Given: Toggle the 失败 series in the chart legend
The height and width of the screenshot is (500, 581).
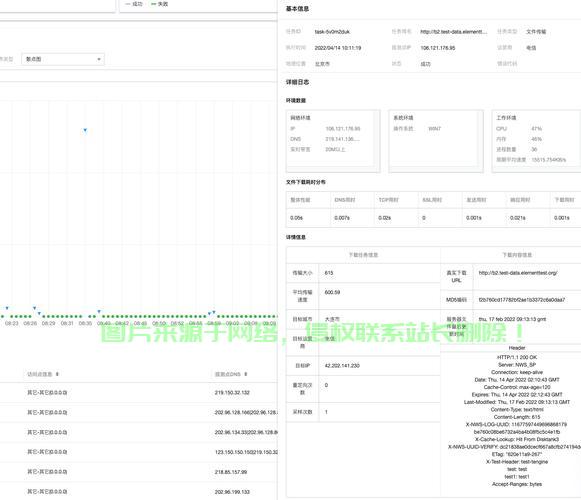Looking at the screenshot, I should [x=159, y=4].
